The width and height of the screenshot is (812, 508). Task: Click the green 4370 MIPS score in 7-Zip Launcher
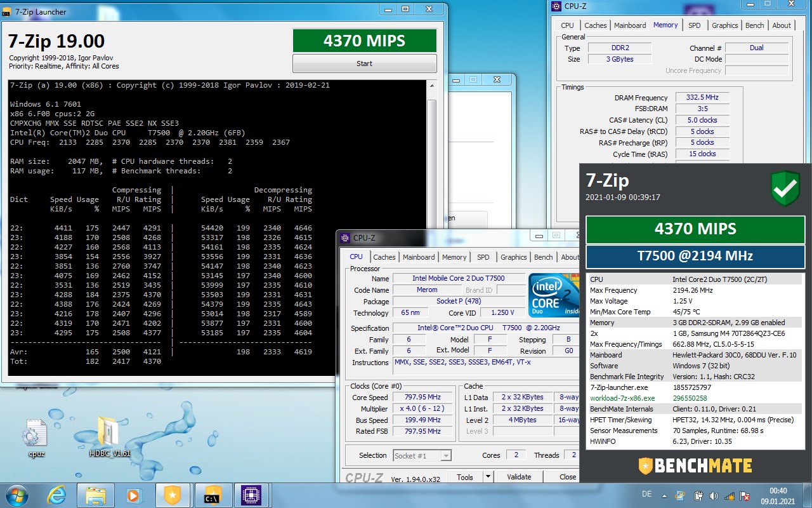pyautogui.click(x=365, y=41)
